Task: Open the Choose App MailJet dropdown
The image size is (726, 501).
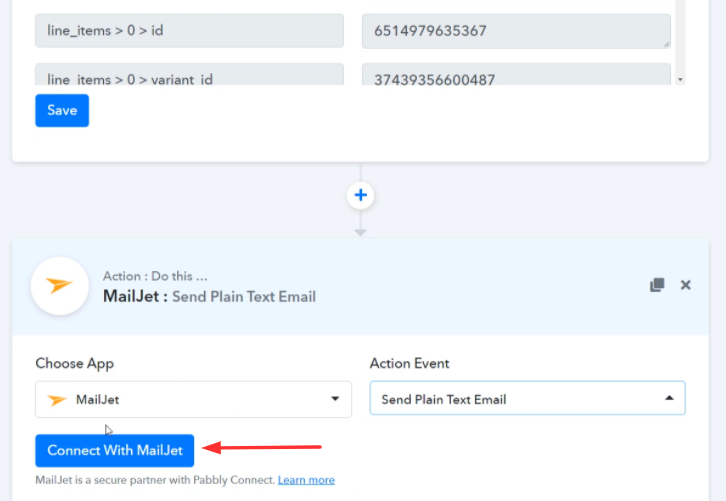Action: coord(193,399)
